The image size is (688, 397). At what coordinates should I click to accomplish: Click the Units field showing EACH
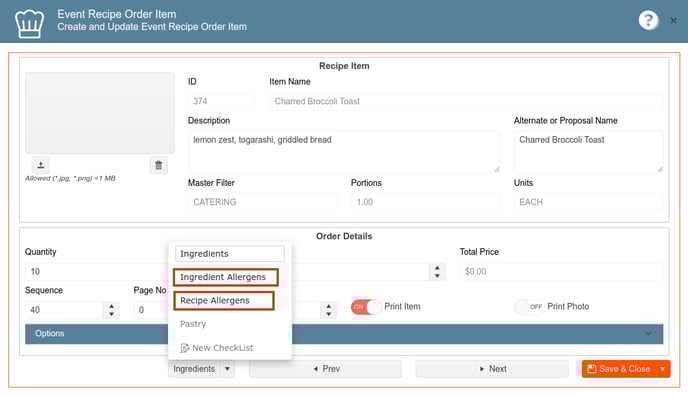coord(588,202)
